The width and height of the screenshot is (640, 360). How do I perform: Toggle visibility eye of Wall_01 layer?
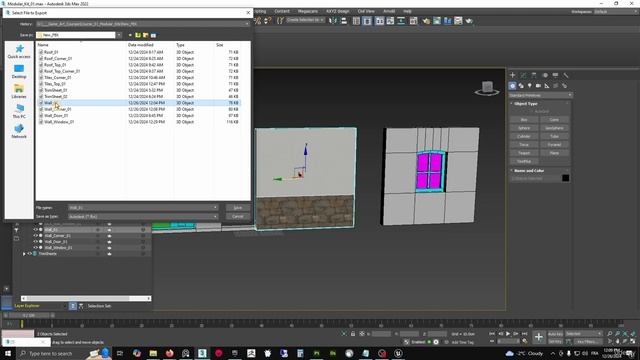click(x=36, y=230)
